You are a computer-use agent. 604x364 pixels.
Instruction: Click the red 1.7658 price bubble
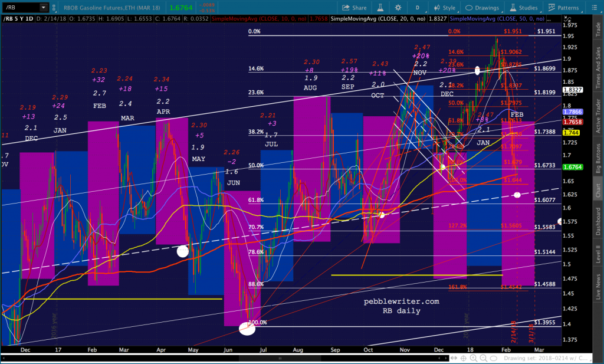pos(573,122)
